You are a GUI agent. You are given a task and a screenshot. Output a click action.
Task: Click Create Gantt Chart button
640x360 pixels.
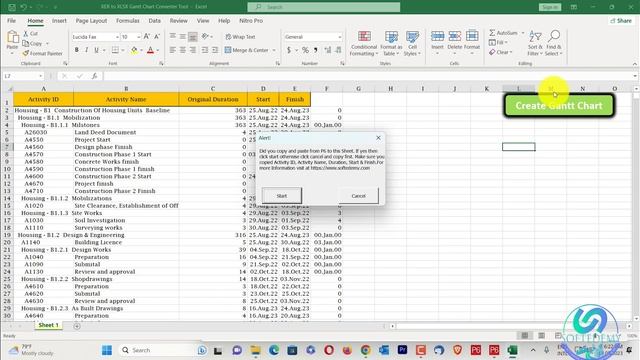[x=559, y=106]
